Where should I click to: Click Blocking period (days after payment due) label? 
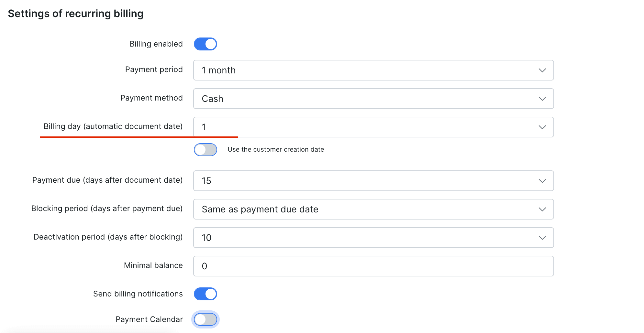click(x=107, y=209)
